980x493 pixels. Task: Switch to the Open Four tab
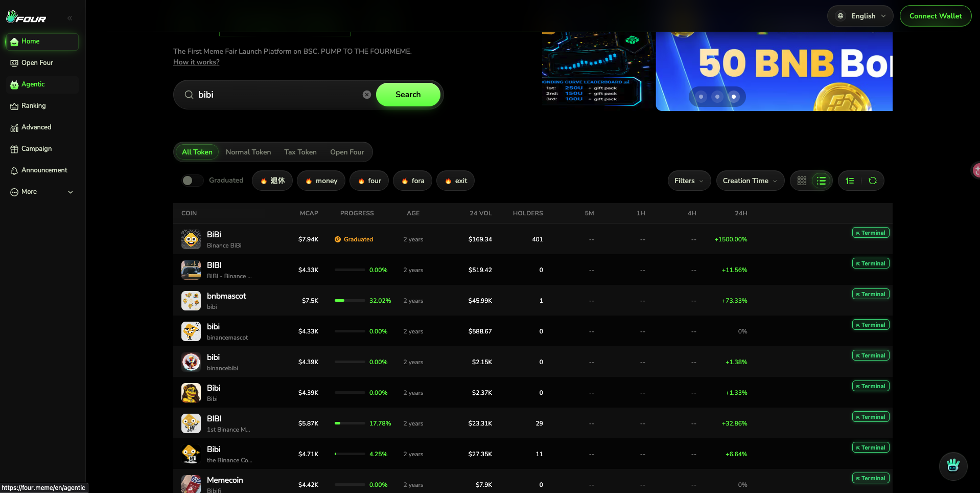(347, 152)
